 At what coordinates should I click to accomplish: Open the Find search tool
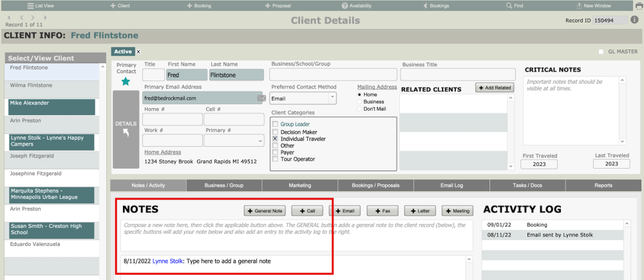coord(515,6)
